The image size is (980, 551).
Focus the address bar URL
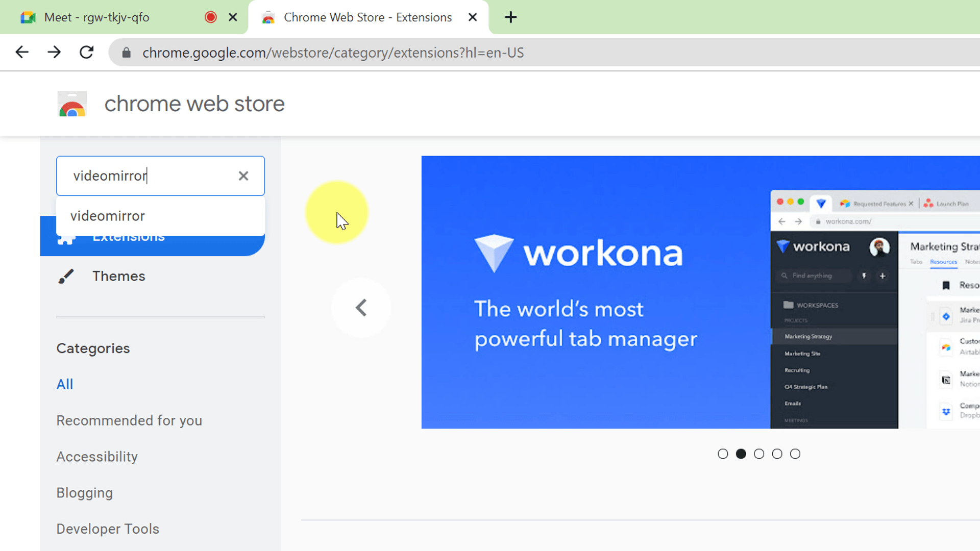333,53
